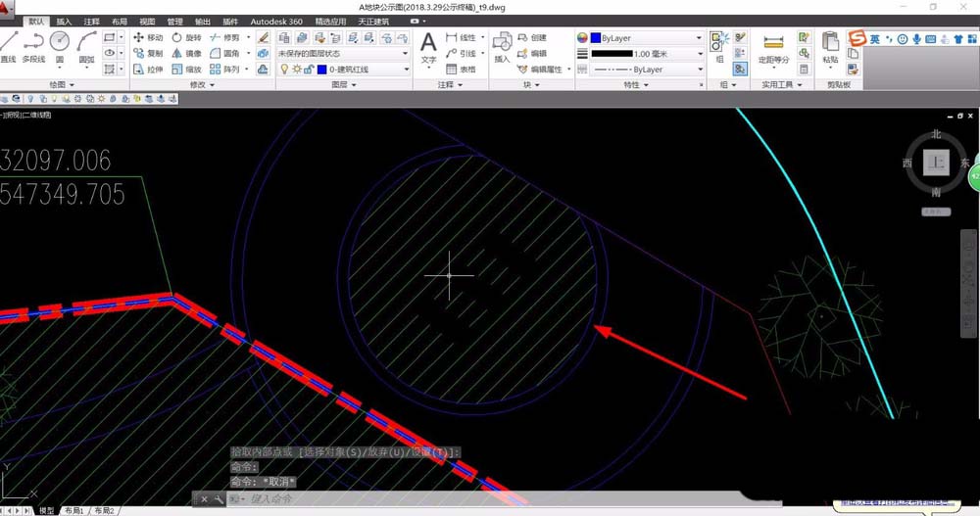Click the blue ByLayer object color swatch
This screenshot has height=516, width=980.
click(595, 37)
